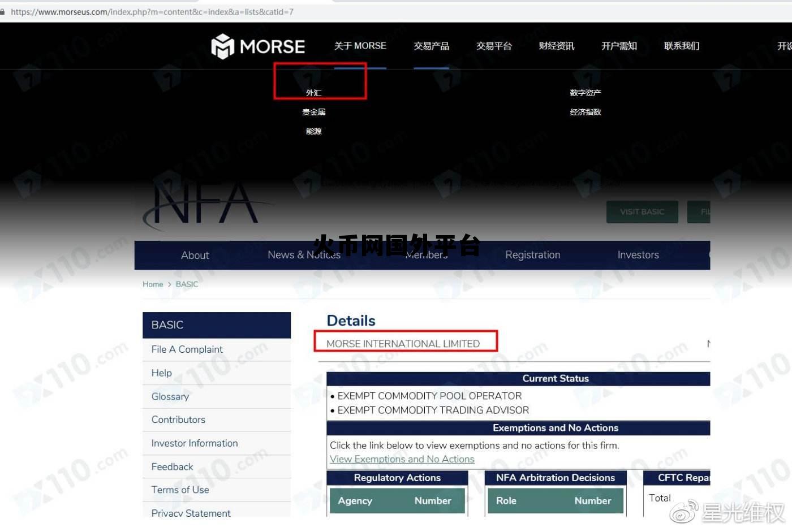Screen dimensions: 792x532
Task: Click the Home breadcrumb link
Action: tap(153, 284)
